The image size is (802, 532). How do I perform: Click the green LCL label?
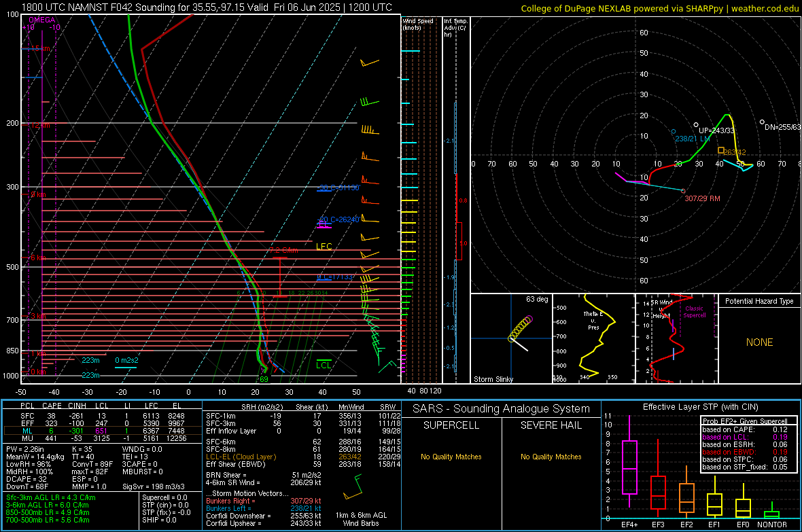(324, 365)
